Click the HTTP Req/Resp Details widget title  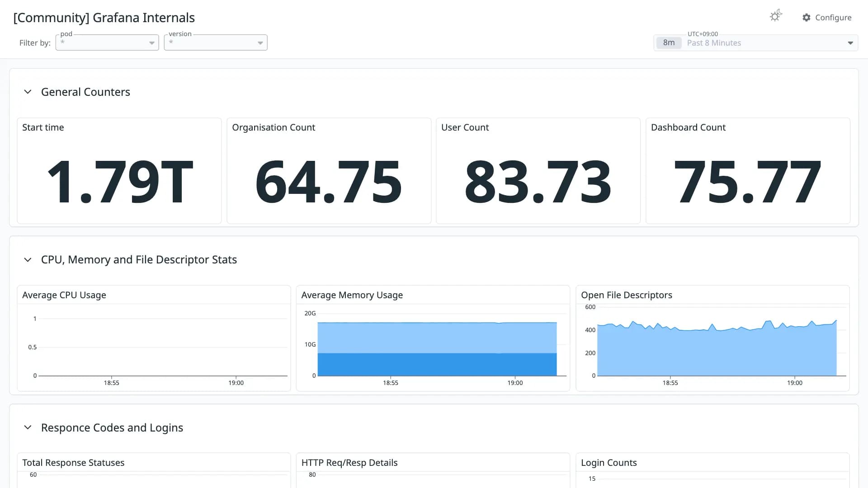tap(349, 463)
